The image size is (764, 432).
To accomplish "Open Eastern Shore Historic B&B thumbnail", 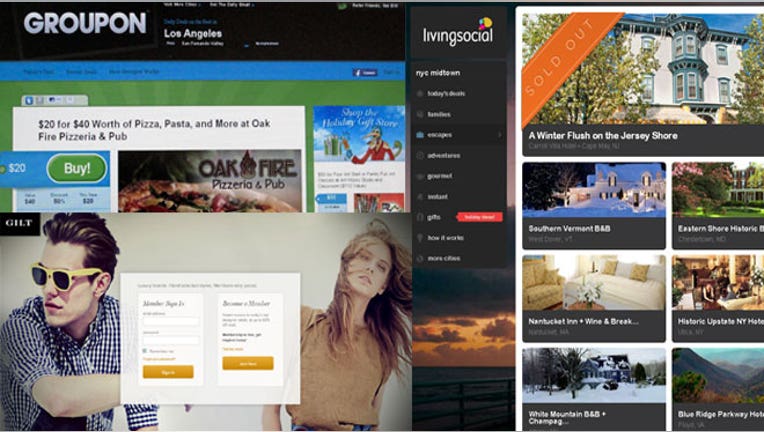I will tap(718, 189).
